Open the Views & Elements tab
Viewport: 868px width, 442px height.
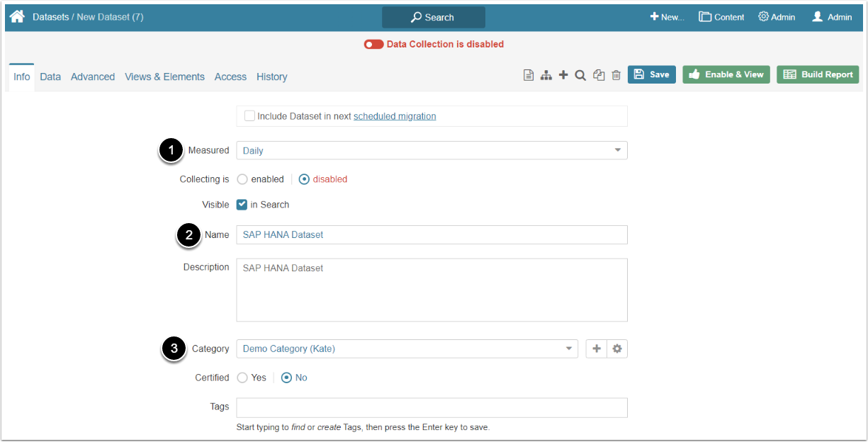[164, 76]
